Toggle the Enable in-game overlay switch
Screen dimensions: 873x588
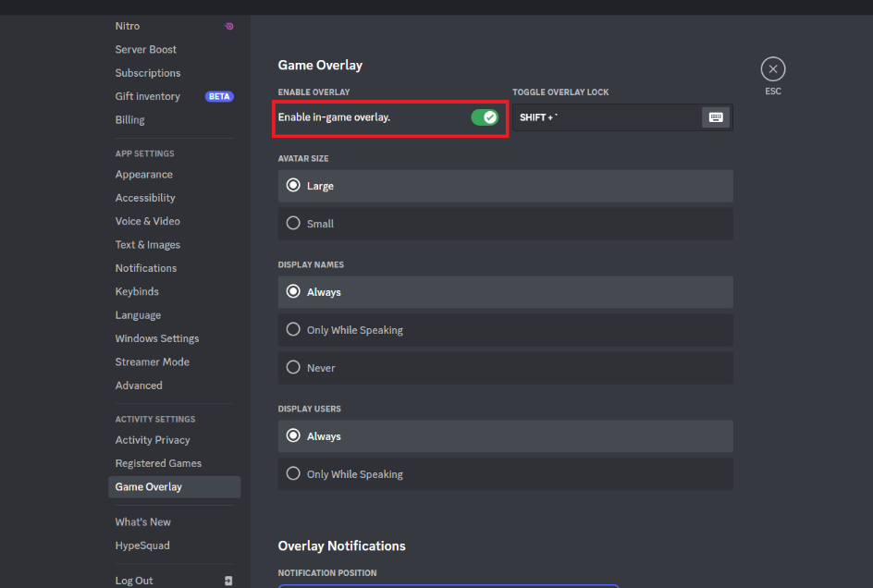click(x=485, y=117)
